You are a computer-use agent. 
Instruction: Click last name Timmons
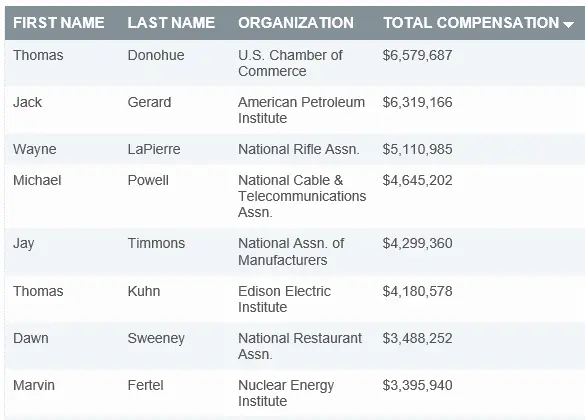pyautogui.click(x=156, y=243)
